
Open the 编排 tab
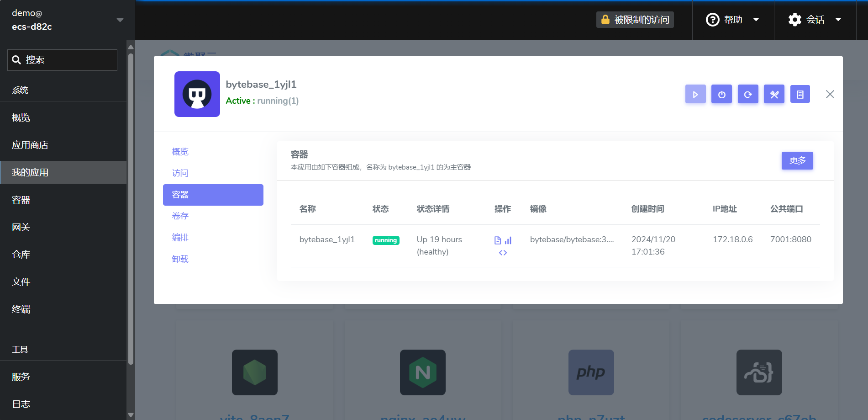180,238
